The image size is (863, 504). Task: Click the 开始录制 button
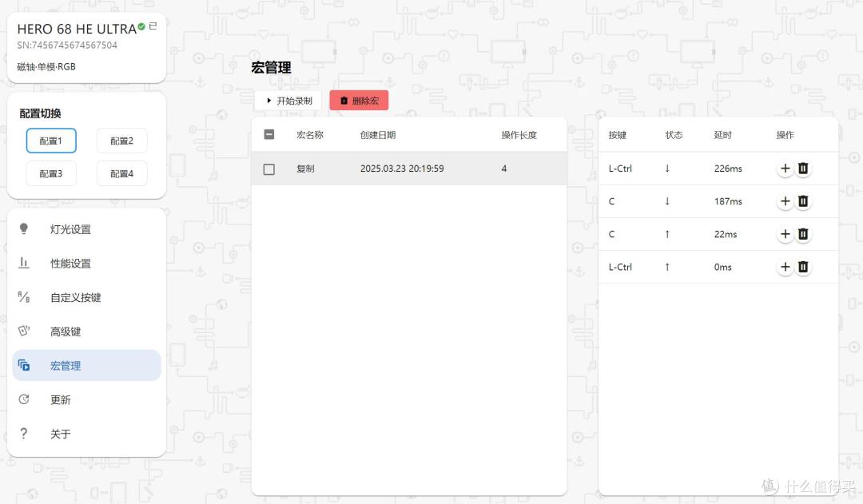tap(288, 101)
